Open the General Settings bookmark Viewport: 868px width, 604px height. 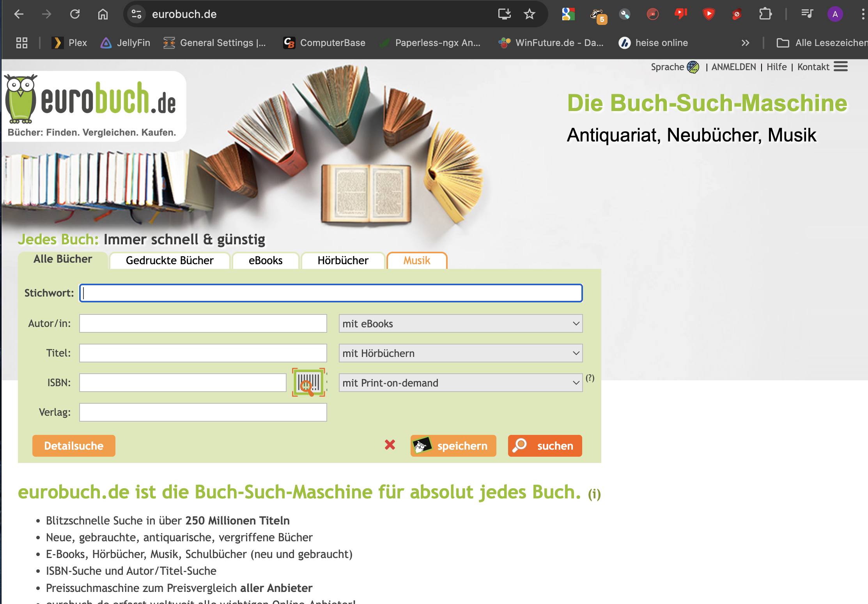tap(214, 43)
